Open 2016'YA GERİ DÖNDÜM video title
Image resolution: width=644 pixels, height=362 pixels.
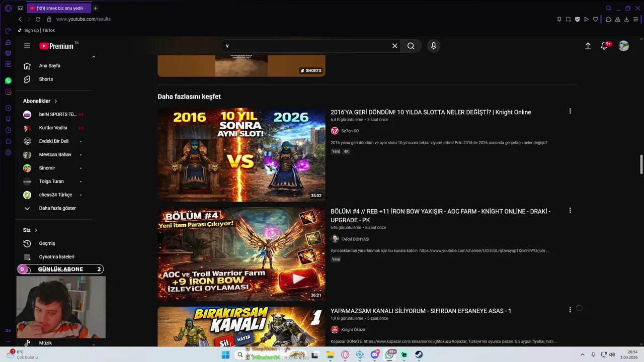coord(431,112)
